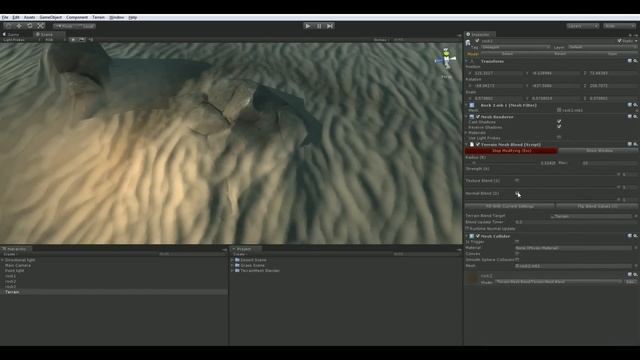
Task: Click the Step frame button
Action: (330, 26)
